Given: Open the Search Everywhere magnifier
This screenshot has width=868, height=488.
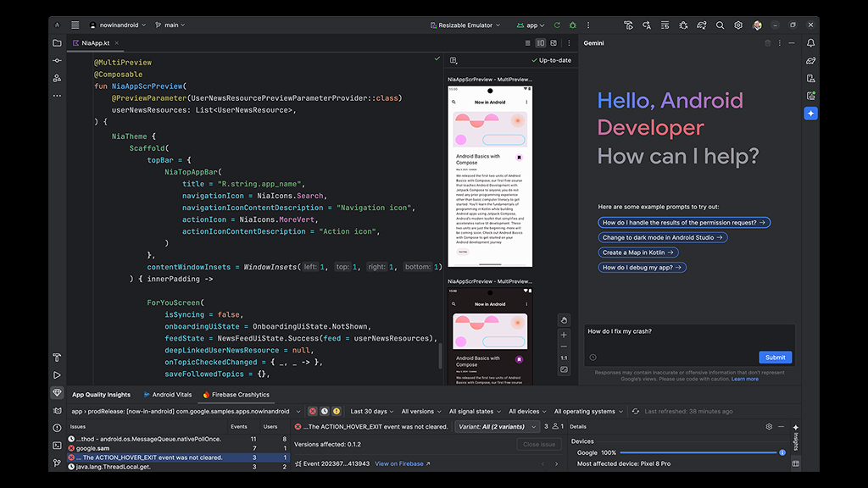Looking at the screenshot, I should tap(721, 25).
